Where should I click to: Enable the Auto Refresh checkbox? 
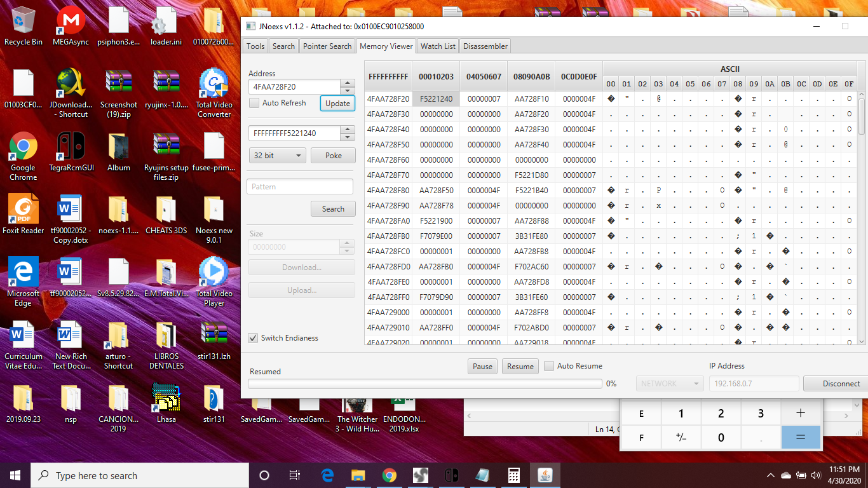254,103
